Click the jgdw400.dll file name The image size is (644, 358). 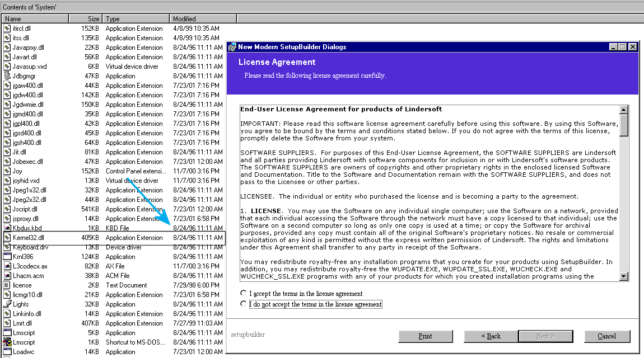[28, 95]
